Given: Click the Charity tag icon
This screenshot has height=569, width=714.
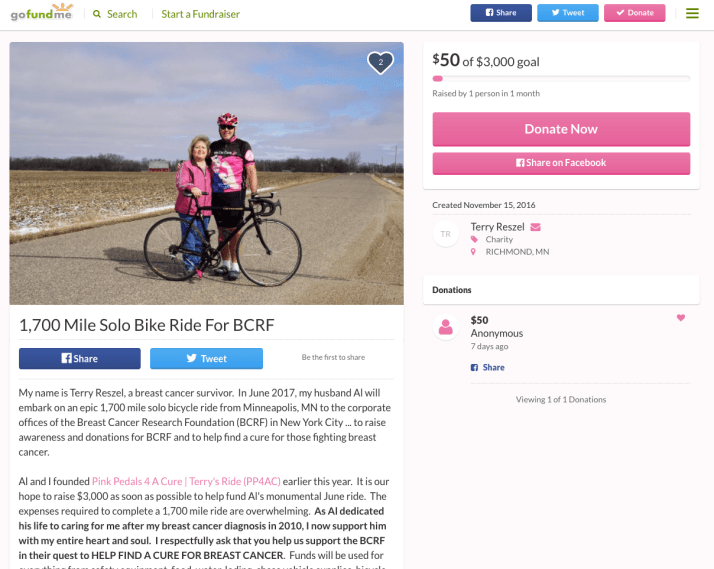Looking at the screenshot, I should 475,240.
